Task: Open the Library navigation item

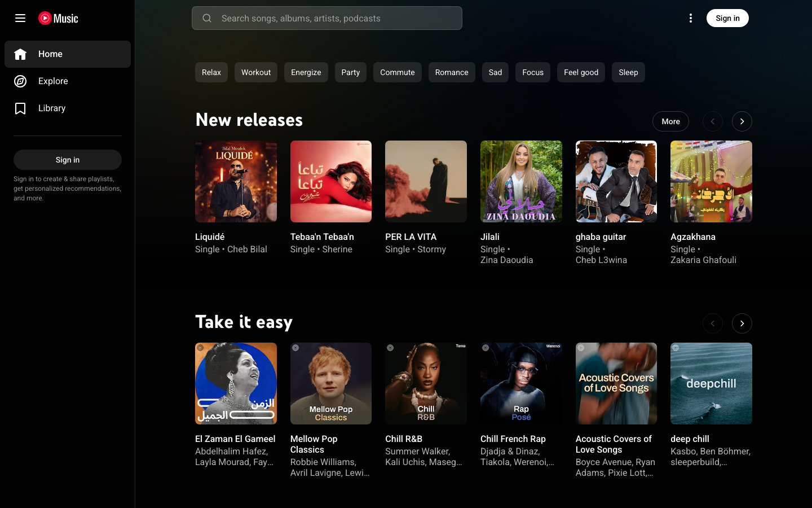Action: 68,108
